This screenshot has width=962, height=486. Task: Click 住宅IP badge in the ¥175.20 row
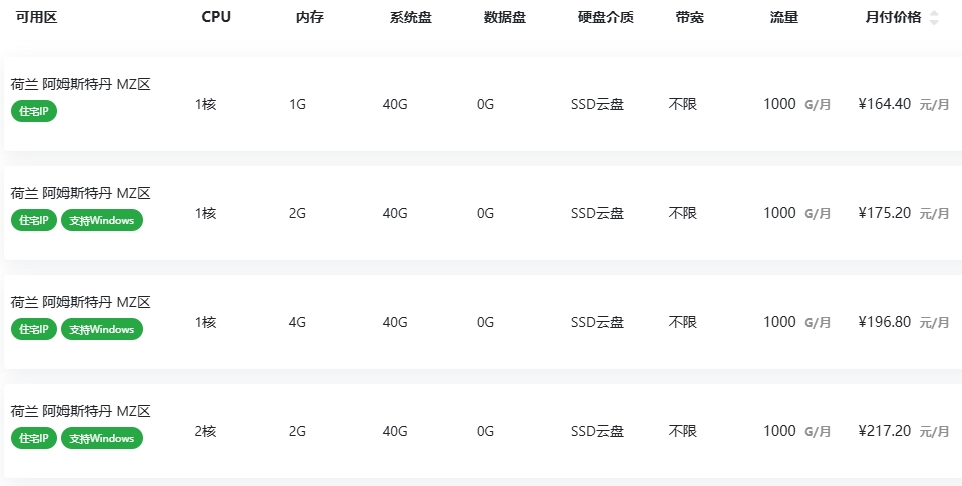point(34,220)
